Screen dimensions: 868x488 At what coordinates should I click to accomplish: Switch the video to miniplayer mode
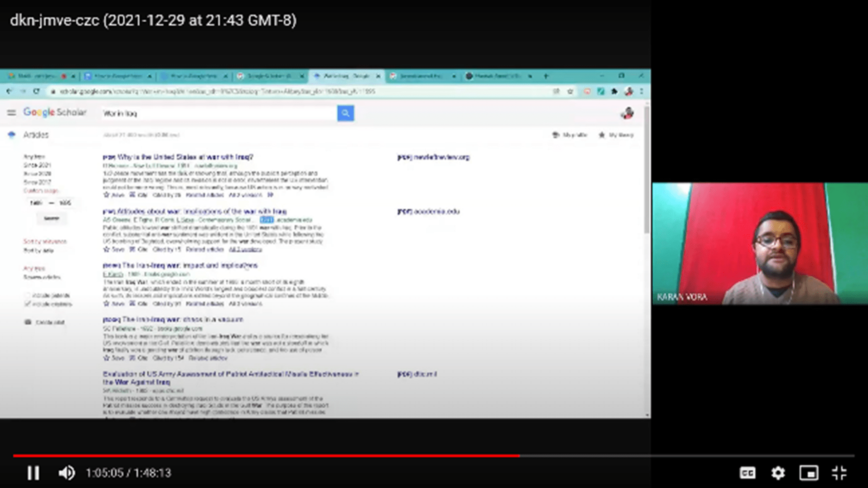(809, 473)
